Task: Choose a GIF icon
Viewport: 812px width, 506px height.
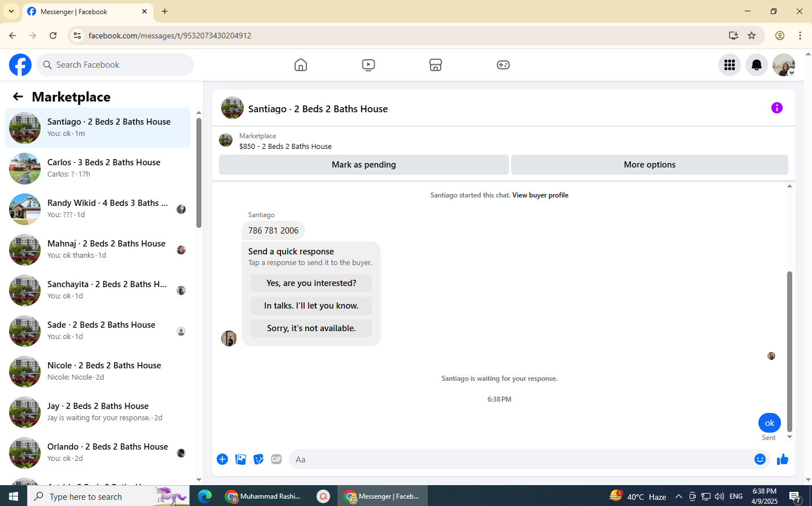Action: pos(276,459)
